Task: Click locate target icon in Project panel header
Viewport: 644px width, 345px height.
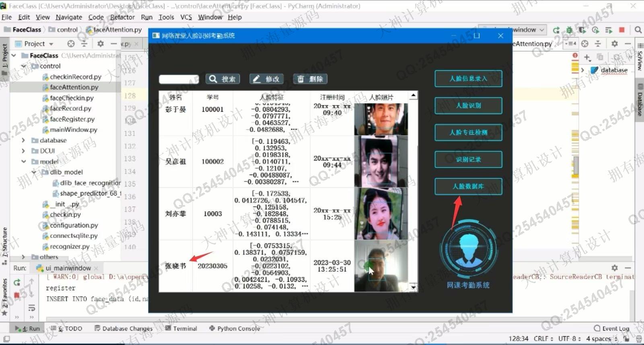Action: pyautogui.click(x=71, y=43)
